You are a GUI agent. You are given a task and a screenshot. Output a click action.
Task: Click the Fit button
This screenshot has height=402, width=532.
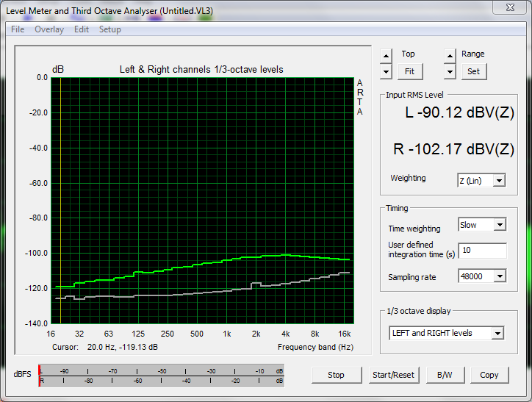[409, 71]
